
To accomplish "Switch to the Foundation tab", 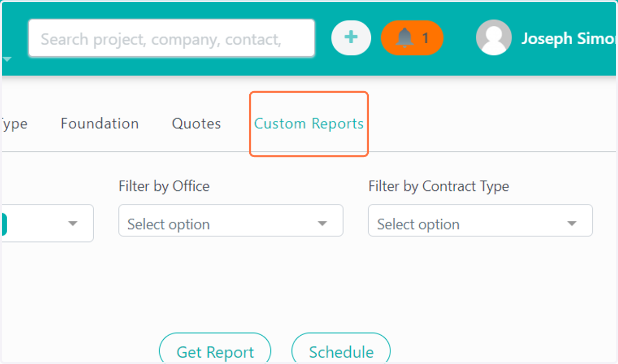I will 99,124.
